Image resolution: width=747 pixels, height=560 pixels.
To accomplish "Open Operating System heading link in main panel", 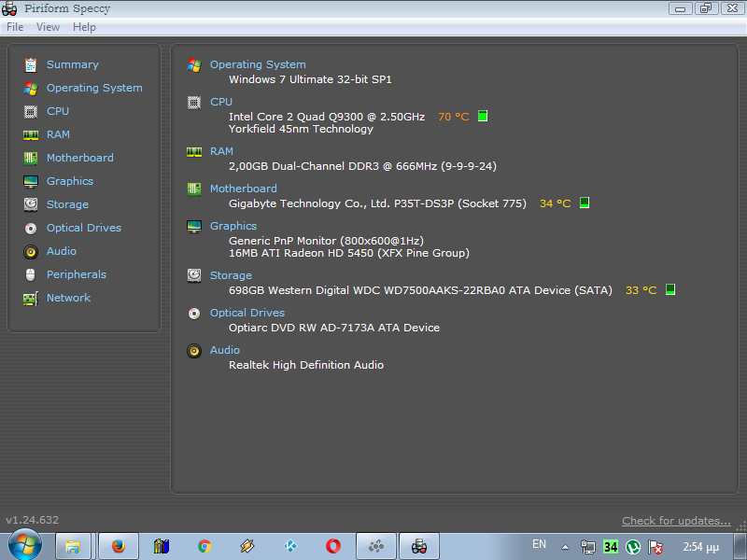I will [x=258, y=64].
